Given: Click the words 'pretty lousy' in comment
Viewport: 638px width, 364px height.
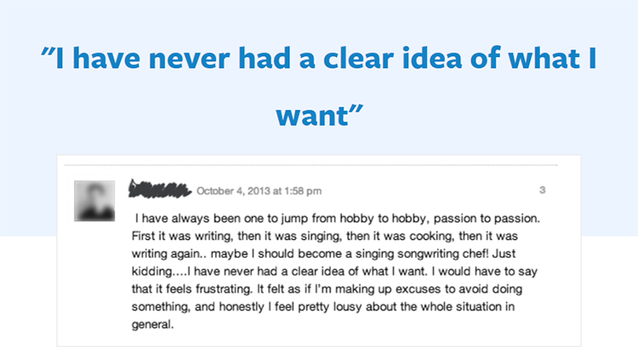Looking at the screenshot, I should (330, 307).
